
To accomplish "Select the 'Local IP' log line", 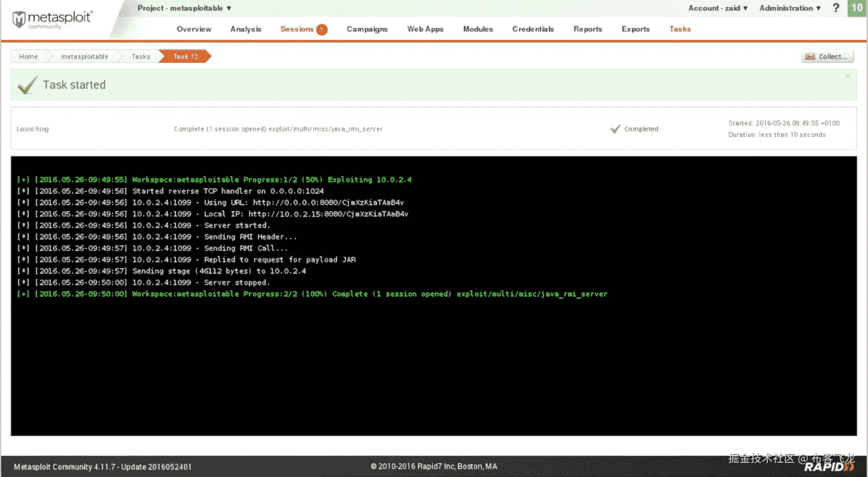I will 212,214.
